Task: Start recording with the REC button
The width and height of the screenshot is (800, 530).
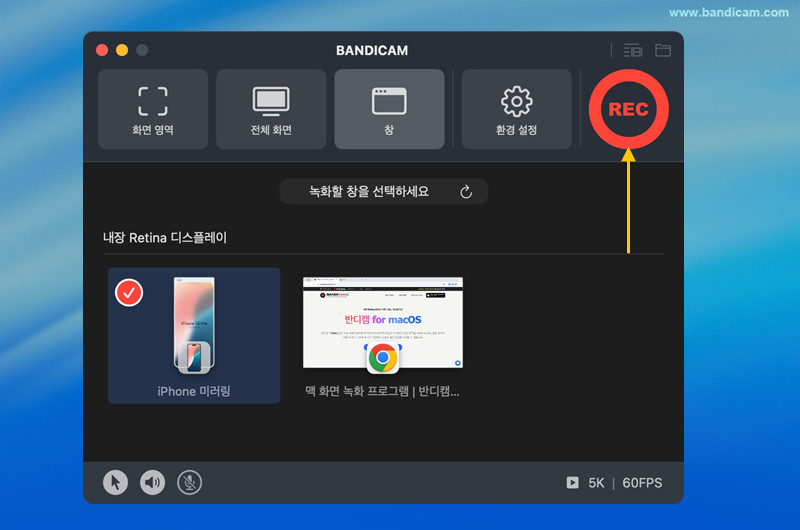Action: (629, 109)
